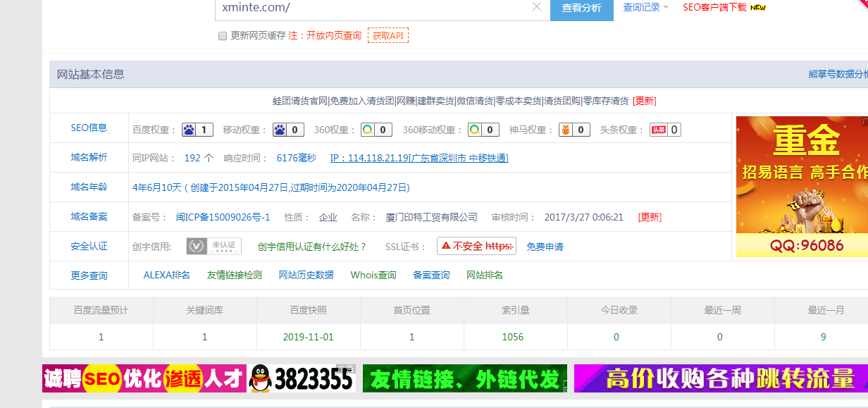Click the 192 个 same-IP sites link
This screenshot has width=868, height=408.
click(199, 158)
